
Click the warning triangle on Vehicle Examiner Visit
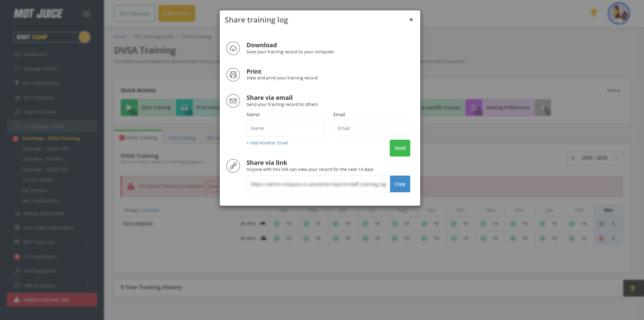pyautogui.click(x=17, y=300)
